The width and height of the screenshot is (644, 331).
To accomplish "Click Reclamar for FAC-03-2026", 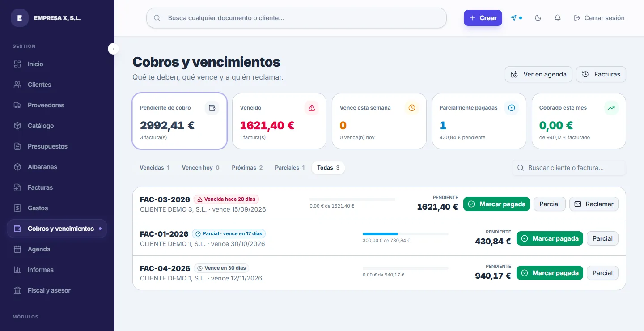I will point(594,204).
